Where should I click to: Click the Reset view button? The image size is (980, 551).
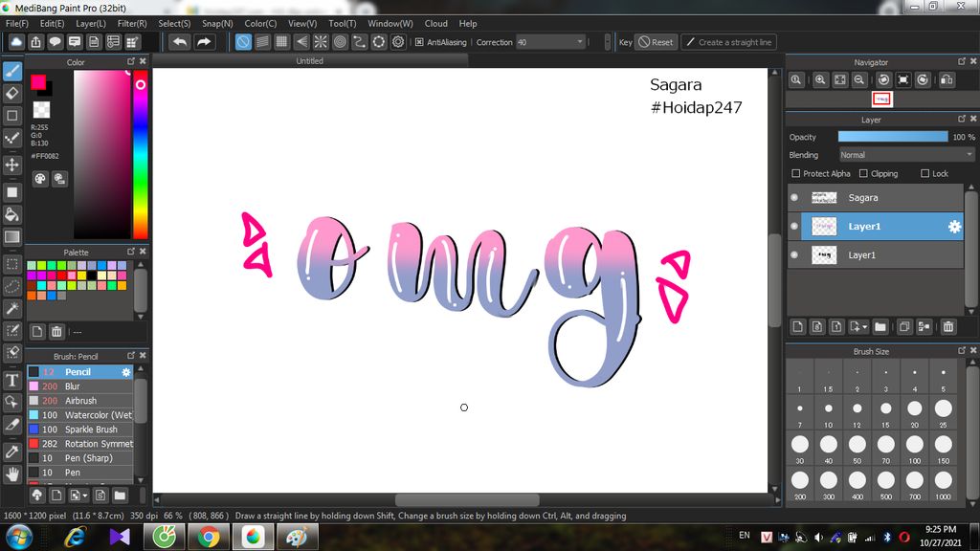tap(657, 41)
